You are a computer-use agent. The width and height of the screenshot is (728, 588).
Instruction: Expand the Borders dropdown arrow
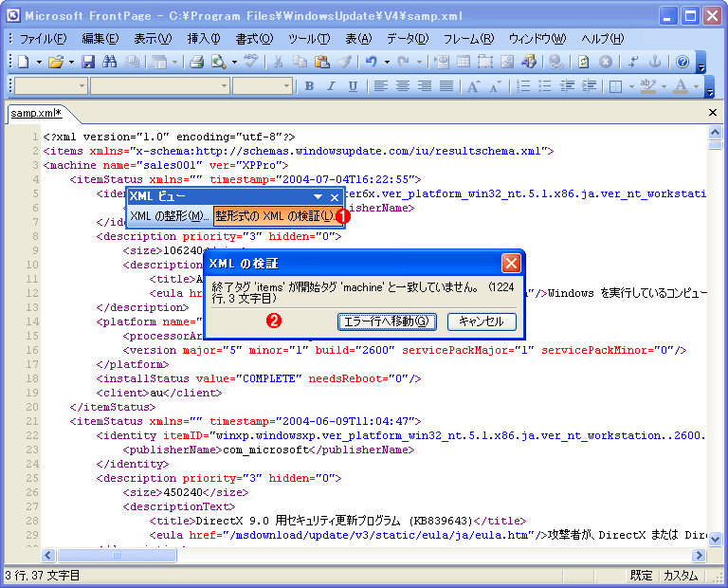(x=631, y=86)
